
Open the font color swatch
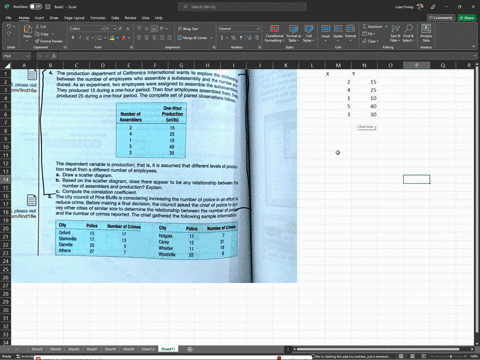tap(124, 38)
